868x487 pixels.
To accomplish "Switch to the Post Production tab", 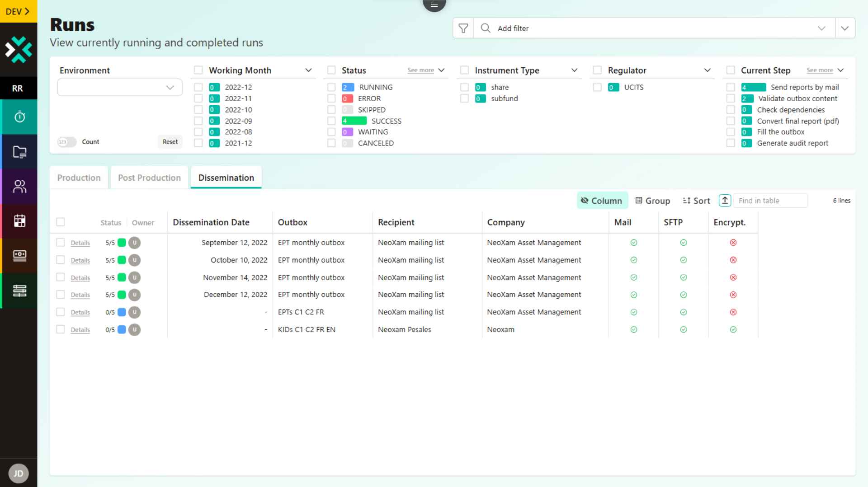I will (149, 178).
